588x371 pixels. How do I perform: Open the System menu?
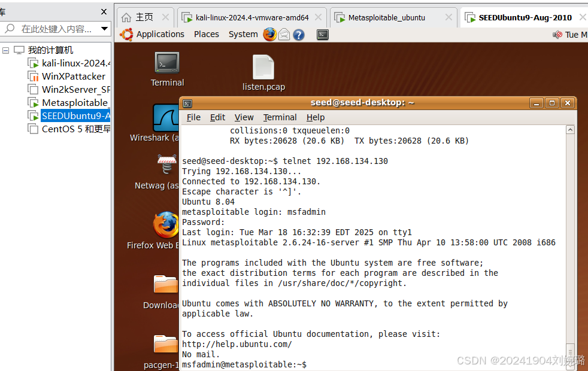(x=243, y=34)
